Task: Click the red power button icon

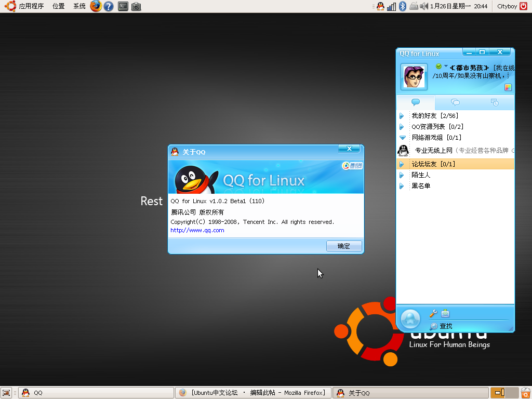Action: pos(524,6)
